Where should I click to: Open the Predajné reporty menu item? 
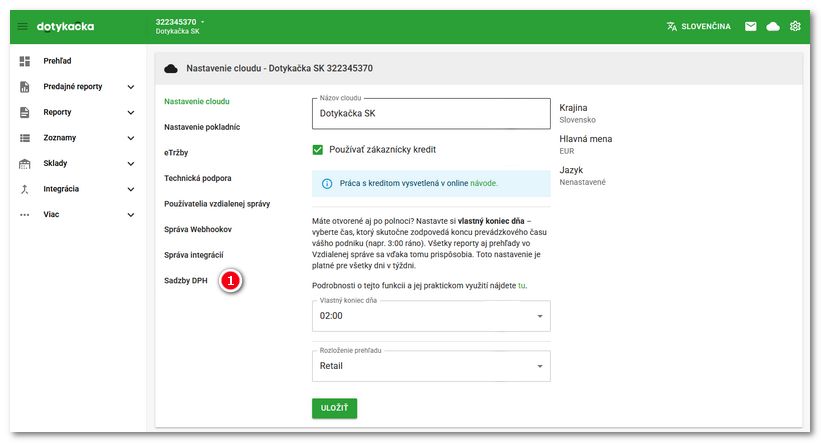click(x=73, y=87)
